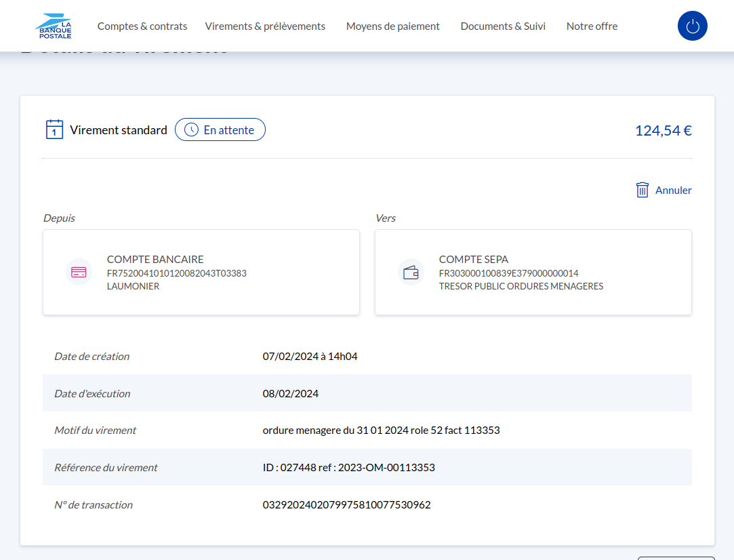Click the transaction number value

[346, 504]
